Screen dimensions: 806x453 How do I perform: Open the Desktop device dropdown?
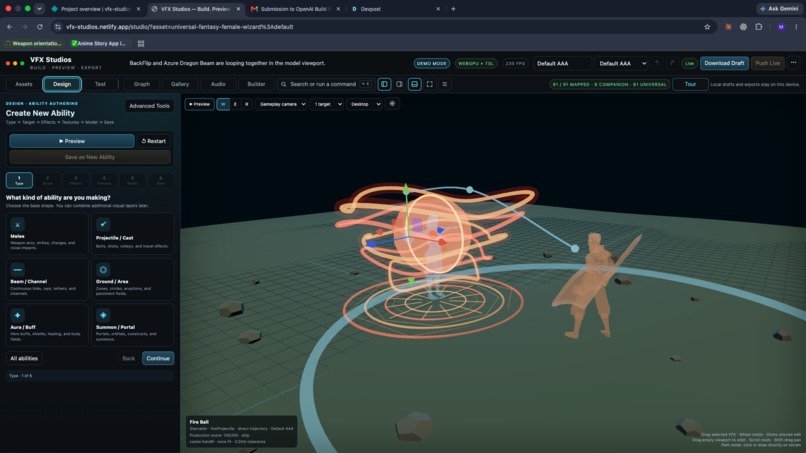pyautogui.click(x=364, y=104)
